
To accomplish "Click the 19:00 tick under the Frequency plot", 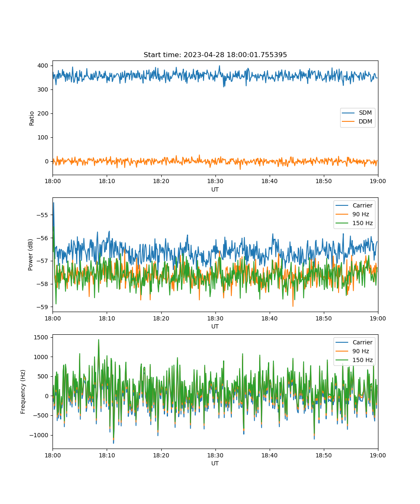I will [378, 455].
